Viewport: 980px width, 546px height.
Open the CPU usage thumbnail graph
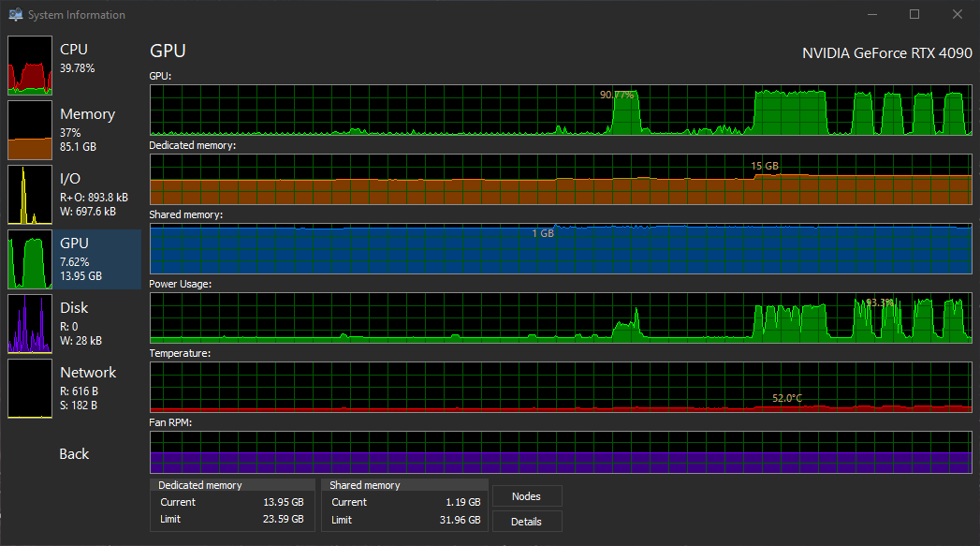click(x=30, y=65)
